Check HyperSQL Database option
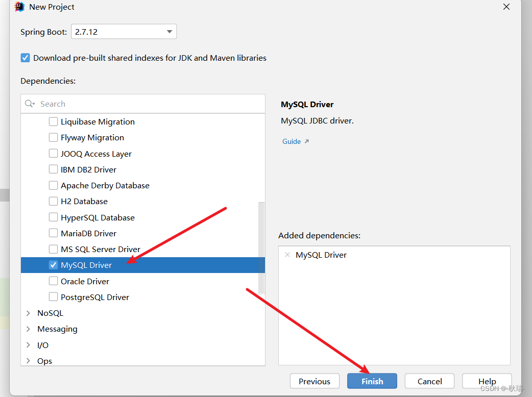This screenshot has height=397, width=532. tap(53, 217)
